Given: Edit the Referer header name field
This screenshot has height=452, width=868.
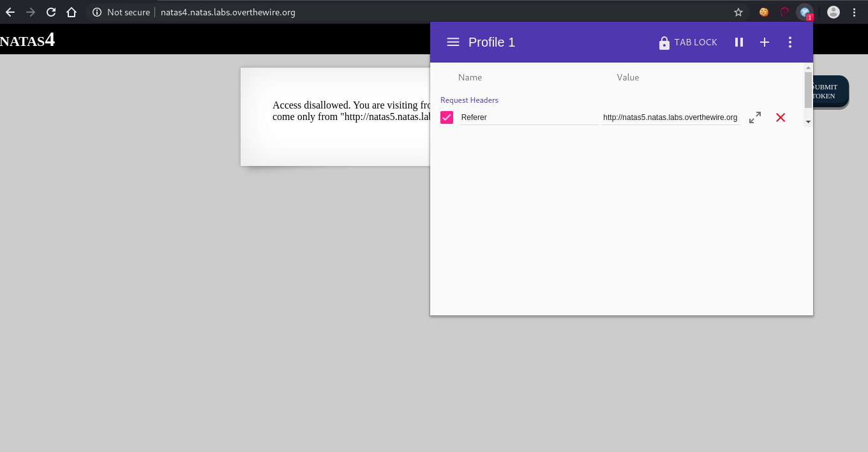Looking at the screenshot, I should click(x=529, y=117).
